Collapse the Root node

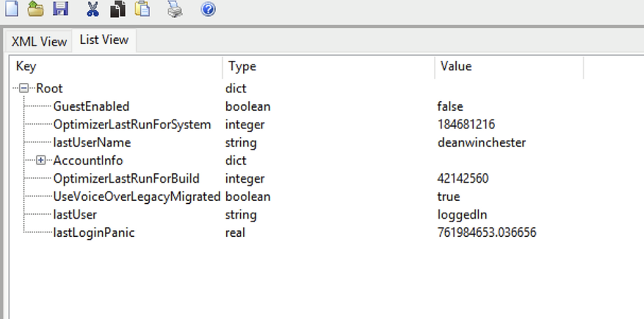24,88
